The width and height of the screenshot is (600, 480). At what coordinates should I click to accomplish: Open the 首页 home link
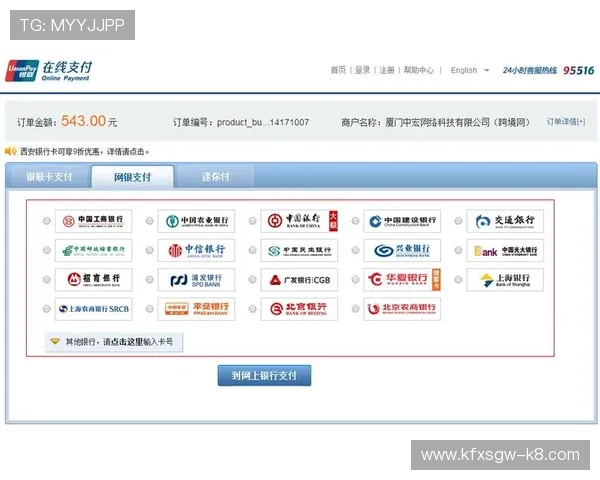338,70
